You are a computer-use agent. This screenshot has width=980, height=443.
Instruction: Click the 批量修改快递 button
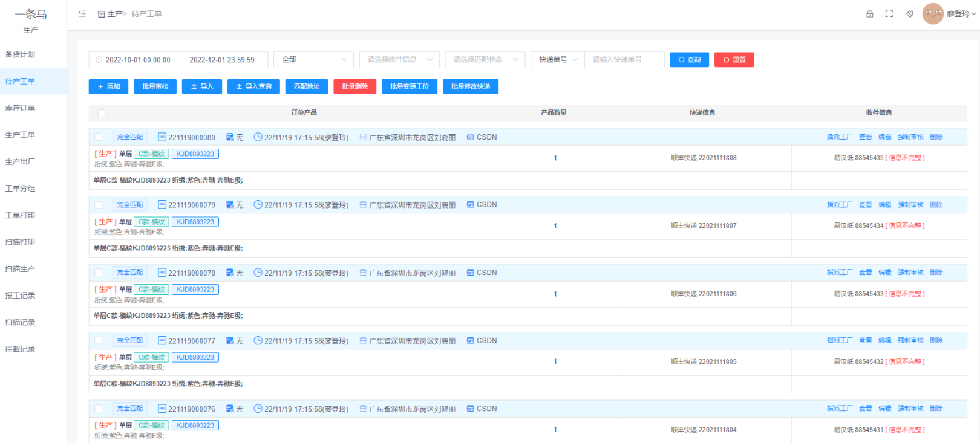(471, 86)
